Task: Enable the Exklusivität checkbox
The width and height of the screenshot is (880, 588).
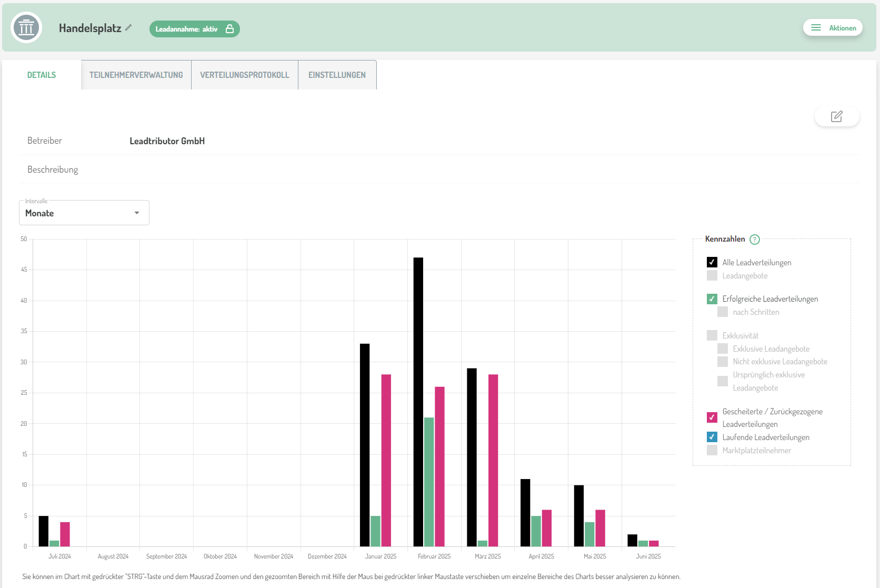Action: [x=712, y=335]
